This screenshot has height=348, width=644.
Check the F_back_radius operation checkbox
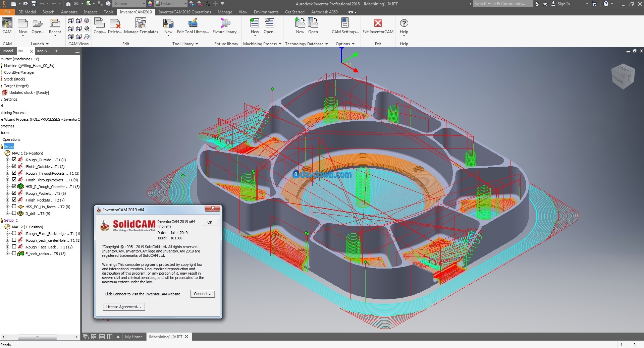14,253
